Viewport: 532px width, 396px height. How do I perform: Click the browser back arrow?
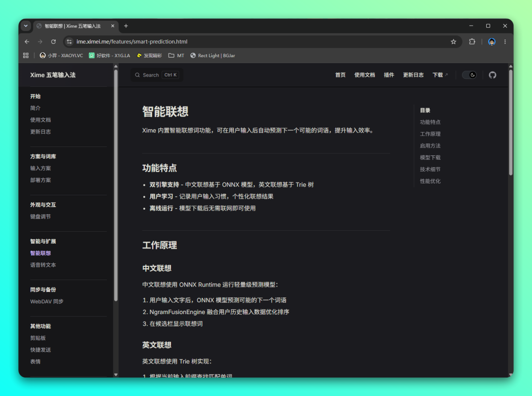click(27, 42)
